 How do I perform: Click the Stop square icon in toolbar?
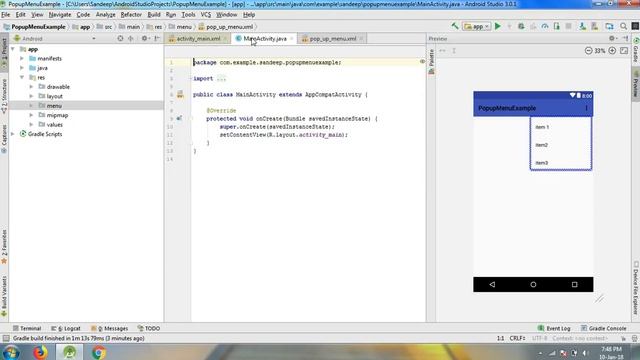tap(568, 26)
